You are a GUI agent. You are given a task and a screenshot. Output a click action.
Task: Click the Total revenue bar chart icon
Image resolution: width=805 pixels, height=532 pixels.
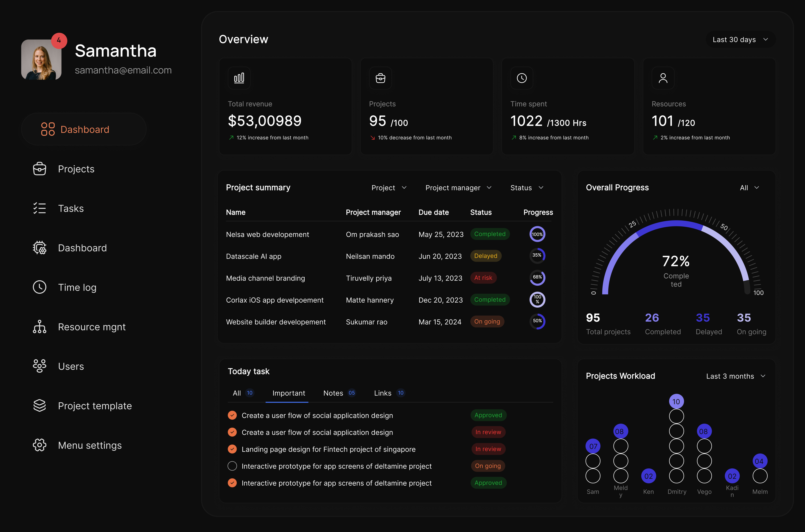239,78
